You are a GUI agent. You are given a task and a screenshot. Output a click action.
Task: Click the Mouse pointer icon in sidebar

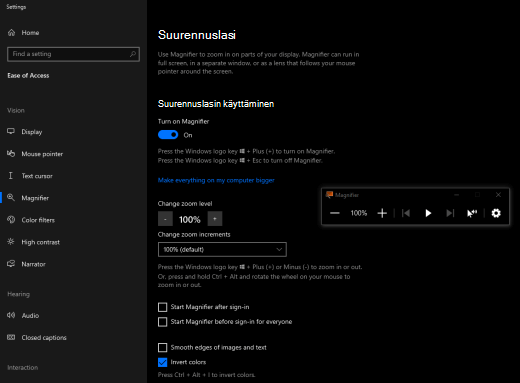tap(11, 153)
